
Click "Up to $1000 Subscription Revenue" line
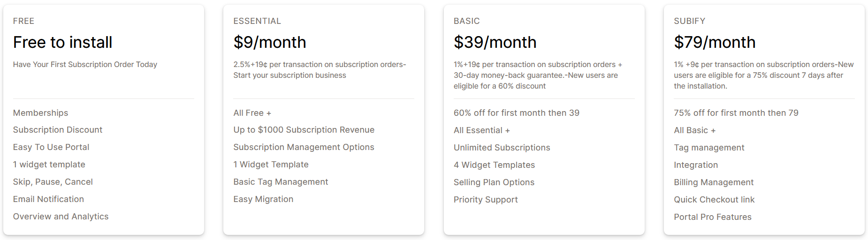click(304, 130)
